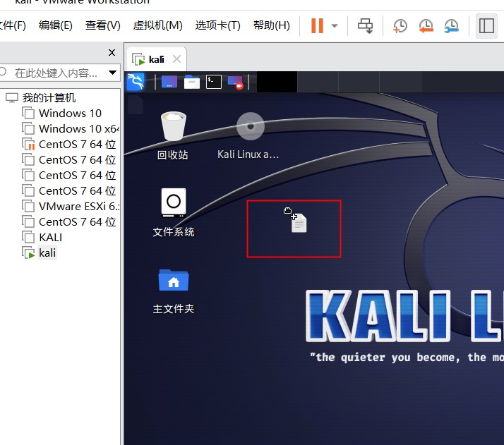Select the 文件系统 drive desktop icon

coord(173,212)
